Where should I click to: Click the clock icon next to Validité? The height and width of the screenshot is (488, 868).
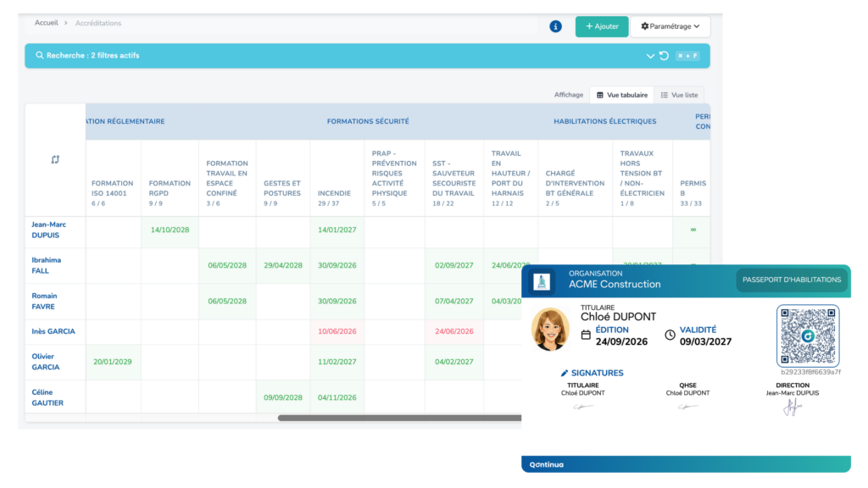pyautogui.click(x=670, y=335)
